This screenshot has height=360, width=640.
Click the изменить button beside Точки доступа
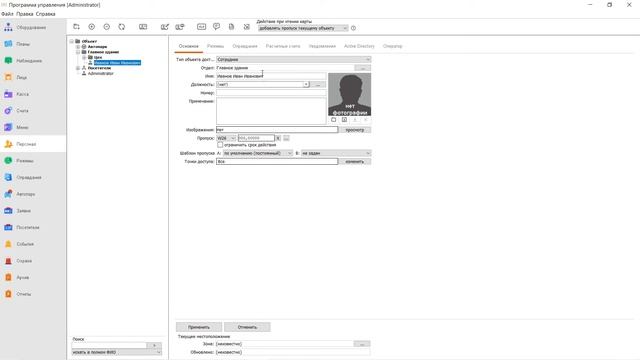[x=355, y=162]
